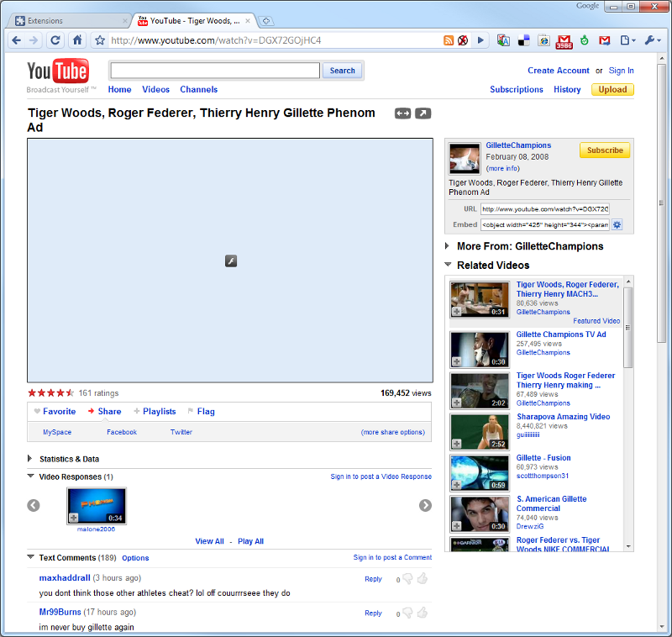Select the Embed code field
Screen dimensions: 672x637
(544, 224)
